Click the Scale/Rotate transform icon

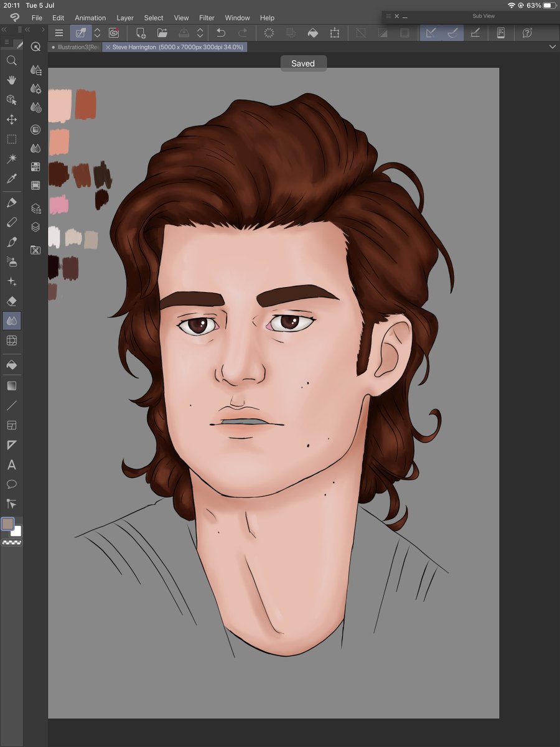click(335, 33)
